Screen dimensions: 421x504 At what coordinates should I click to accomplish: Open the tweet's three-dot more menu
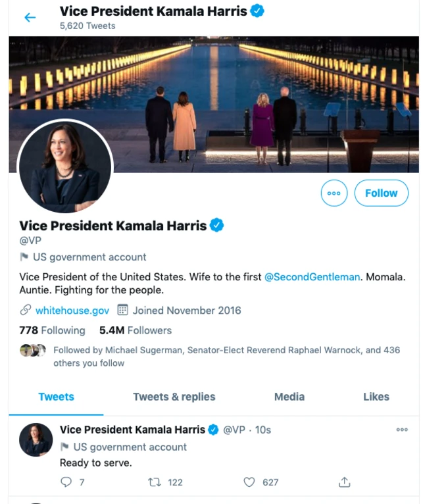click(x=402, y=430)
